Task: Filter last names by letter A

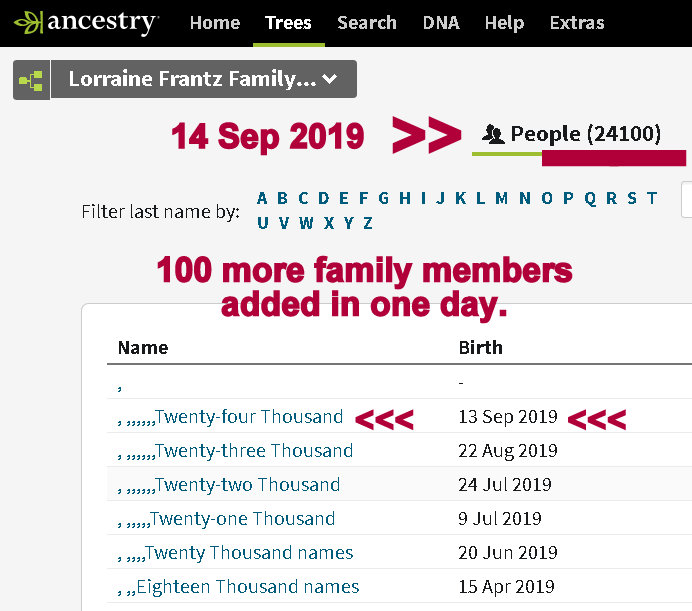Action: click(262, 198)
